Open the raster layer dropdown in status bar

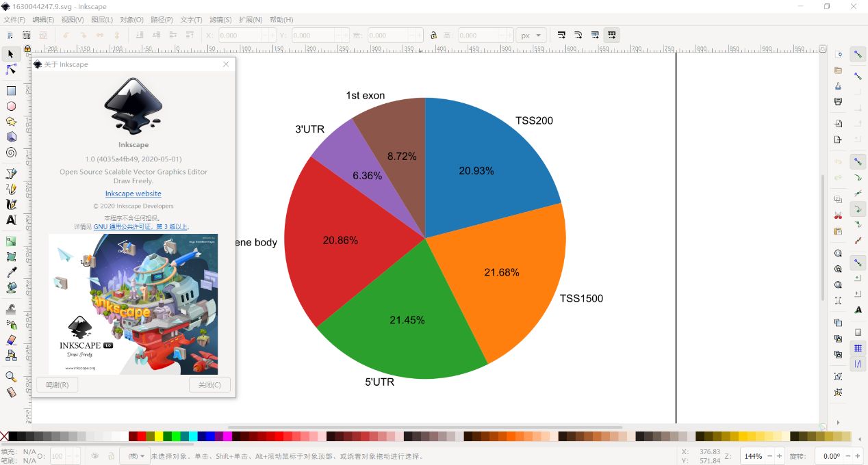[135, 455]
